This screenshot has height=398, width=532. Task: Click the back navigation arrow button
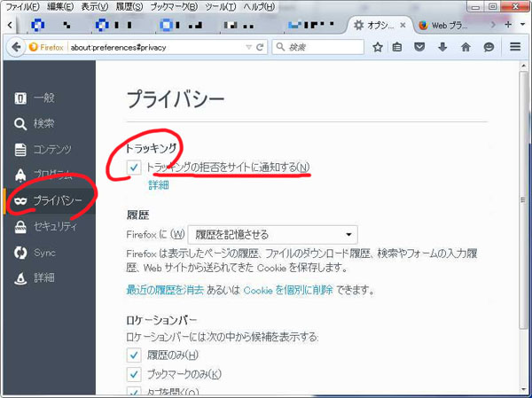point(16,47)
